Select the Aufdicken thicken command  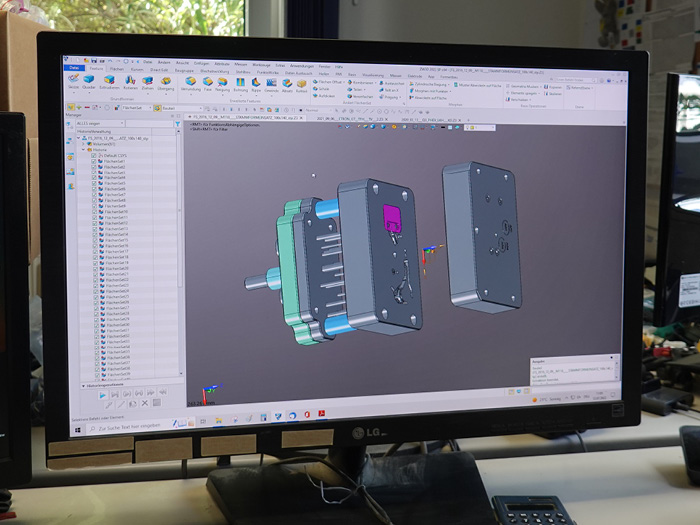[324, 96]
